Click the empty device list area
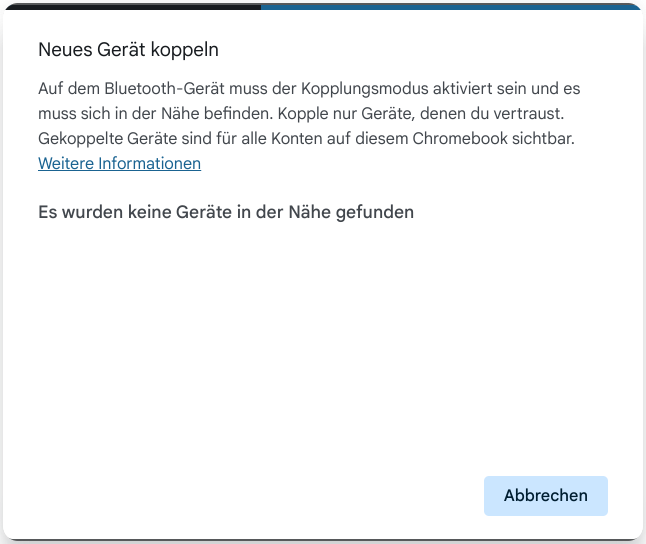646x544 pixels. 322,340
